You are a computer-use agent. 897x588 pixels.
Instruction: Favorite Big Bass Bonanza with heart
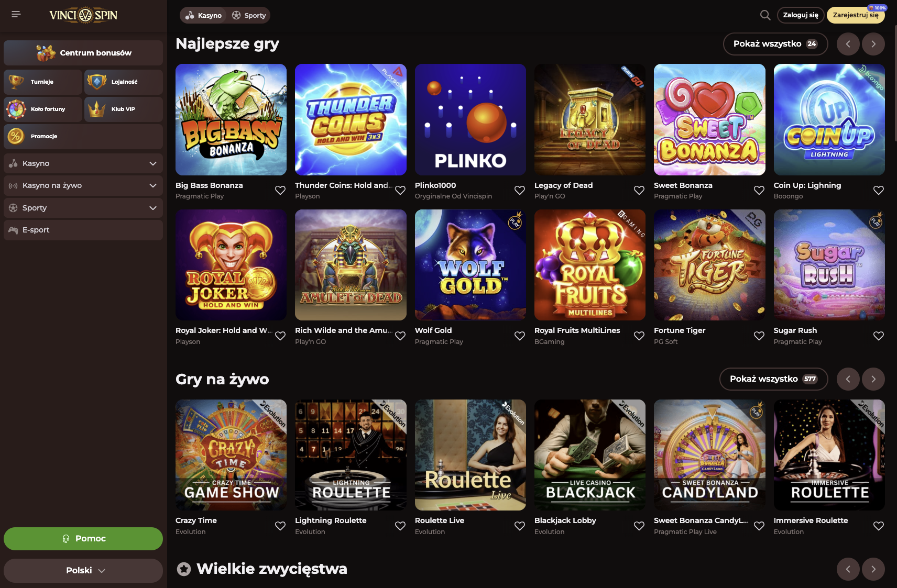[x=280, y=191]
